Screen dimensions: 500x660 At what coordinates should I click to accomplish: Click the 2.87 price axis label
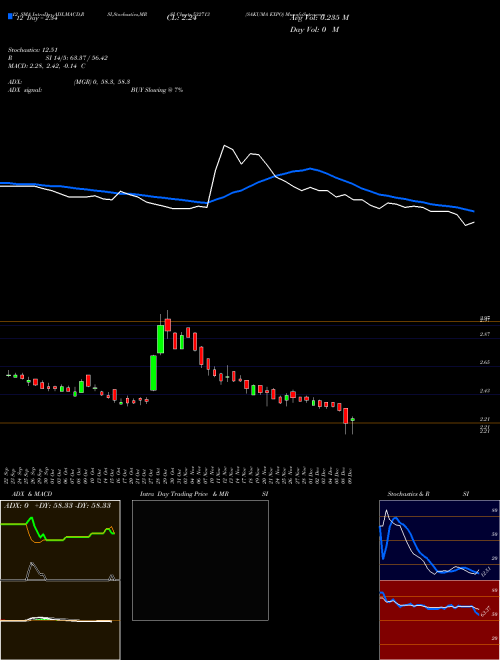(485, 334)
